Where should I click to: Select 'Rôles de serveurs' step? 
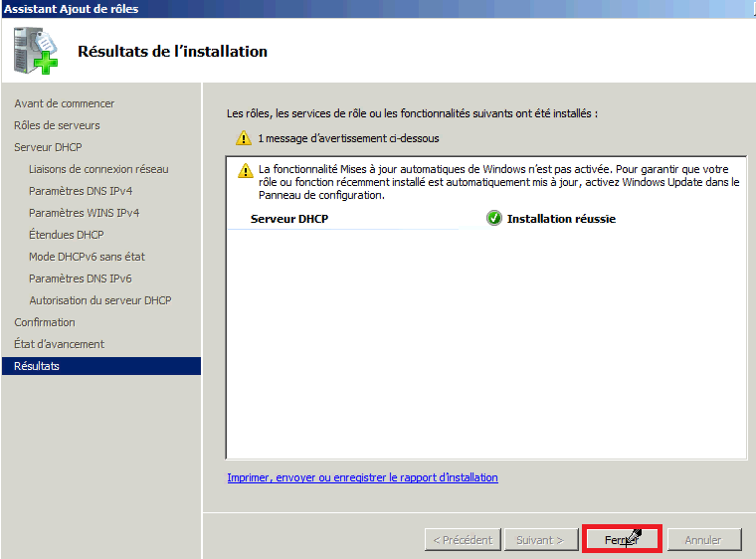click(x=57, y=125)
